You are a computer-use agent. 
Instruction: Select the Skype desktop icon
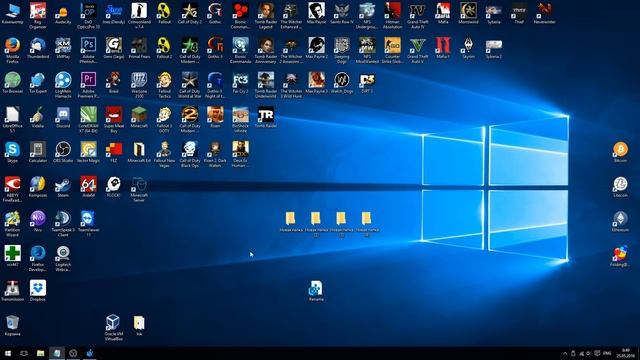click(x=12, y=150)
